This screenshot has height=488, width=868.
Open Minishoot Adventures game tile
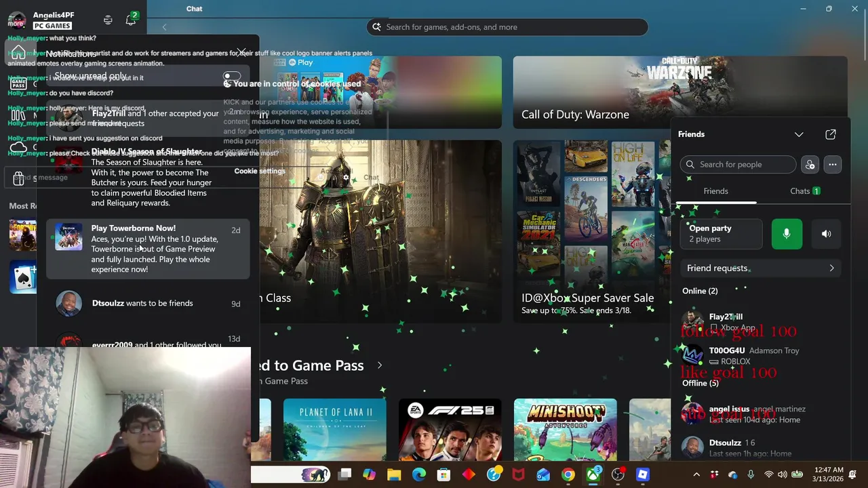click(x=566, y=430)
